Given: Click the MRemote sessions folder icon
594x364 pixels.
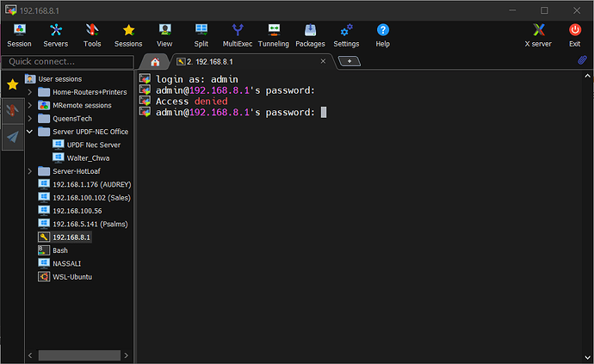Looking at the screenshot, I should tap(44, 105).
